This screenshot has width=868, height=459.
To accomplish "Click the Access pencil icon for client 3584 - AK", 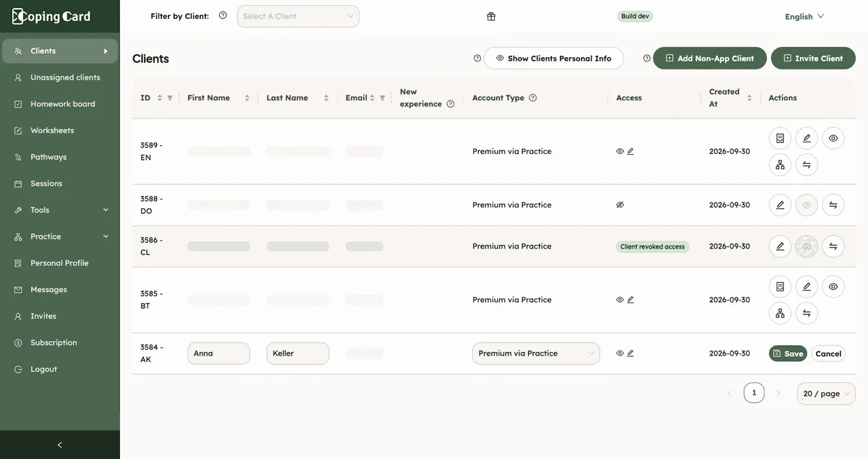I will point(631,353).
